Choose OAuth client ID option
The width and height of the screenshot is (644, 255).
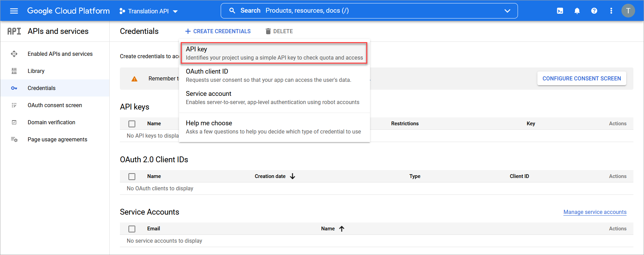[274, 75]
